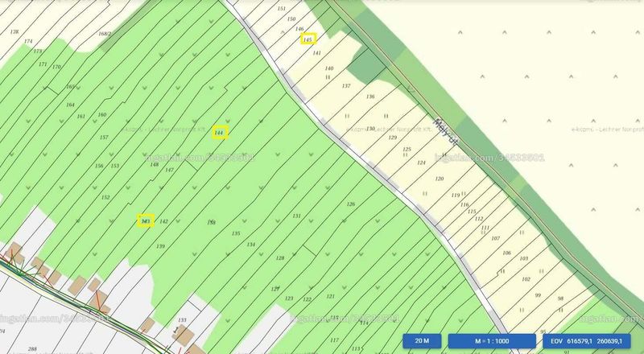Screen dimensions: 644x354
Task: Select parcel number 144 on the map
Action: point(219,133)
